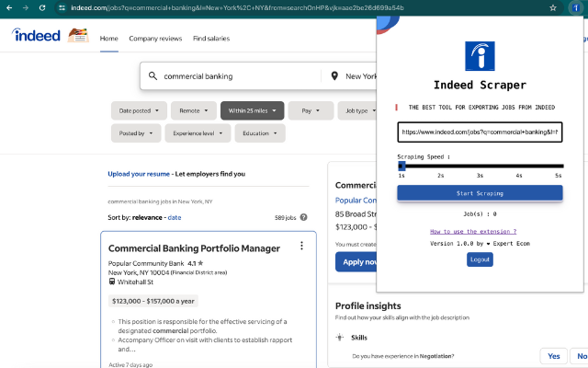Click the Apply now button

pyautogui.click(x=356, y=261)
